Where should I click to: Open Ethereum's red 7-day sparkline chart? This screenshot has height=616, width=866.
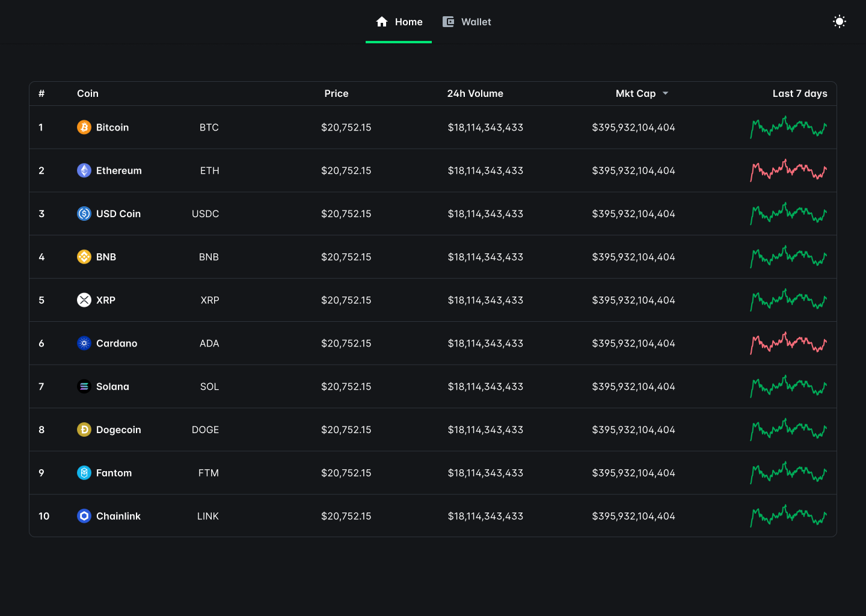(x=788, y=170)
